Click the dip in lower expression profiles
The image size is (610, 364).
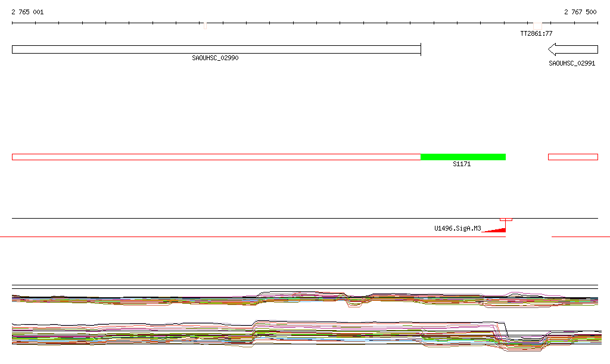524,342
